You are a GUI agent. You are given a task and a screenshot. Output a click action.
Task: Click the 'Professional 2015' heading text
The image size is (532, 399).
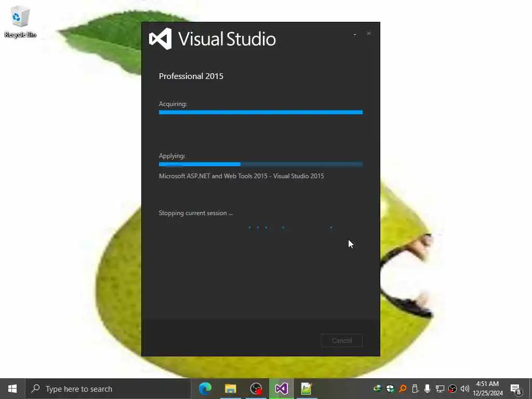click(x=191, y=76)
